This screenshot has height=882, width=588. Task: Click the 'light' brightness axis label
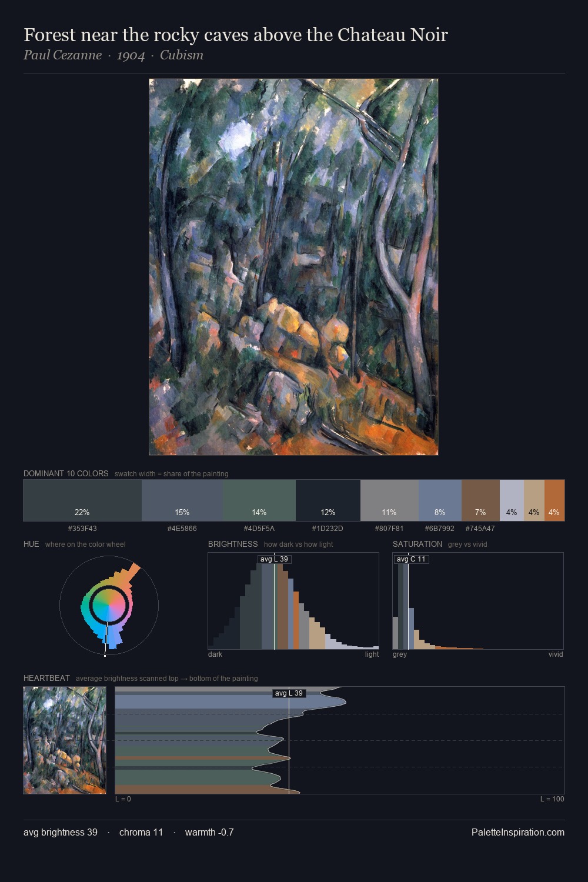(372, 654)
